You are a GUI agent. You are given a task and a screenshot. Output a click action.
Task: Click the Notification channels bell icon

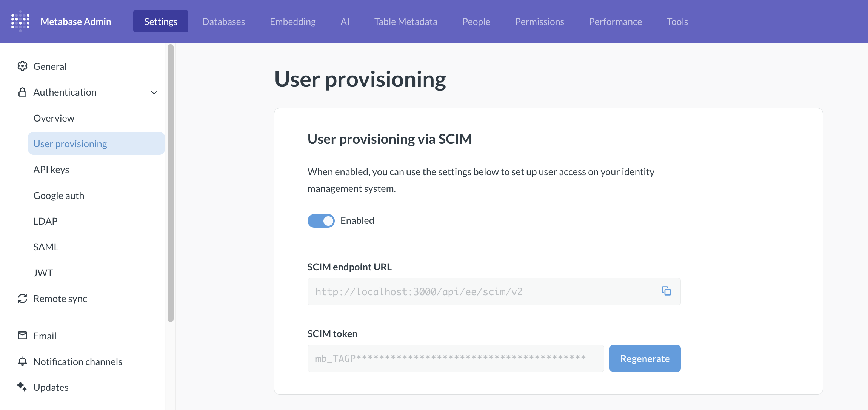22,361
